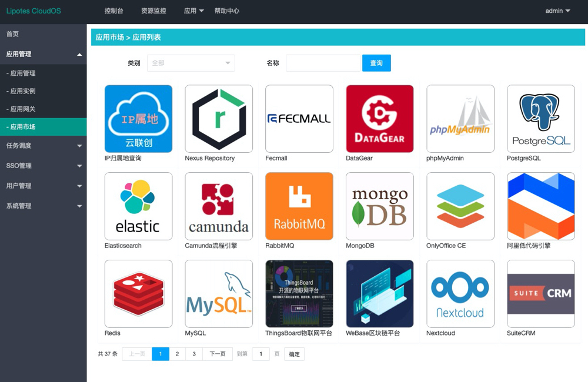The height and width of the screenshot is (382, 588).
Task: Click the 下一页 next page button
Action: (218, 354)
